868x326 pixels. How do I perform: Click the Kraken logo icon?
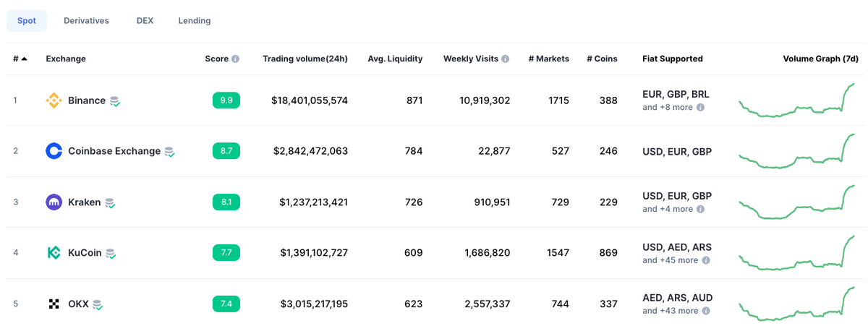click(x=54, y=202)
